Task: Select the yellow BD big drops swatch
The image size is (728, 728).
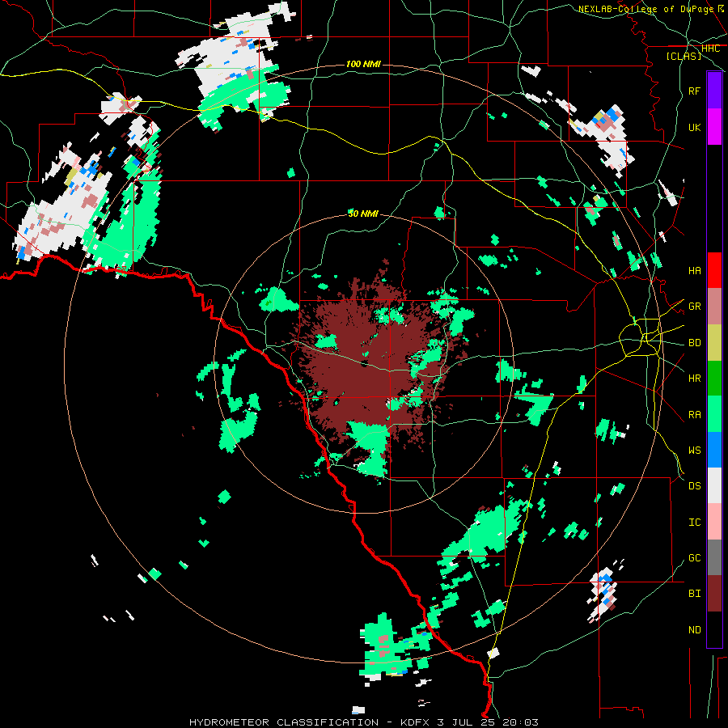Action: click(714, 343)
